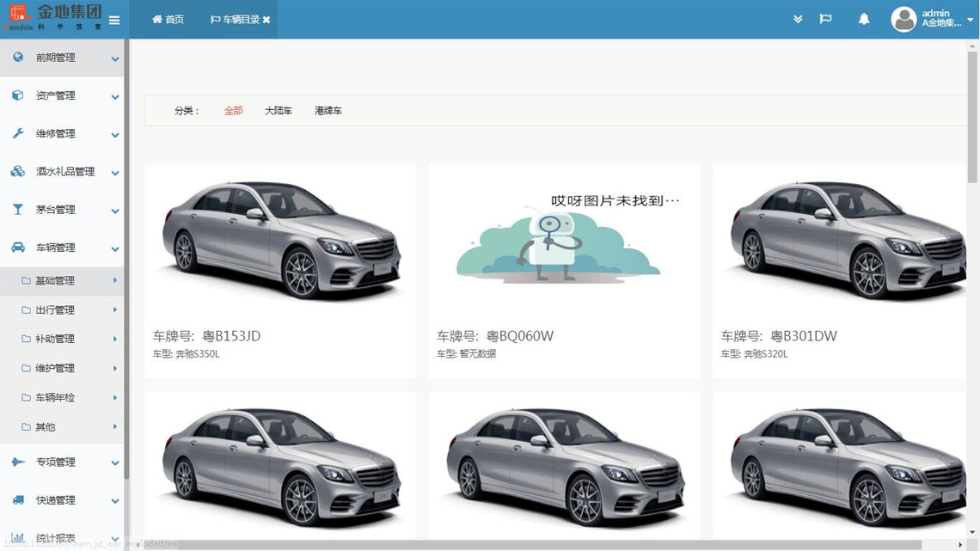Filter vehicles by 港牌车 category
The height and width of the screenshot is (551, 980).
click(x=328, y=111)
